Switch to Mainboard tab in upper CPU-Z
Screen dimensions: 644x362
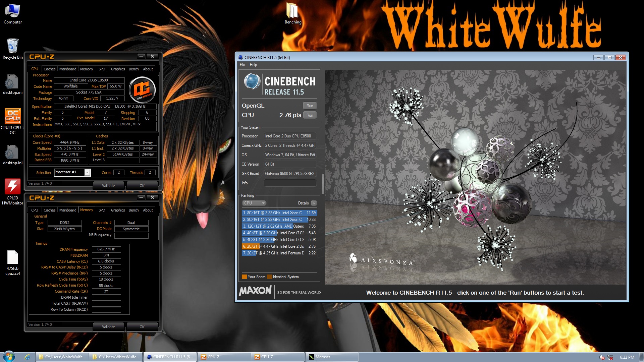(68, 69)
